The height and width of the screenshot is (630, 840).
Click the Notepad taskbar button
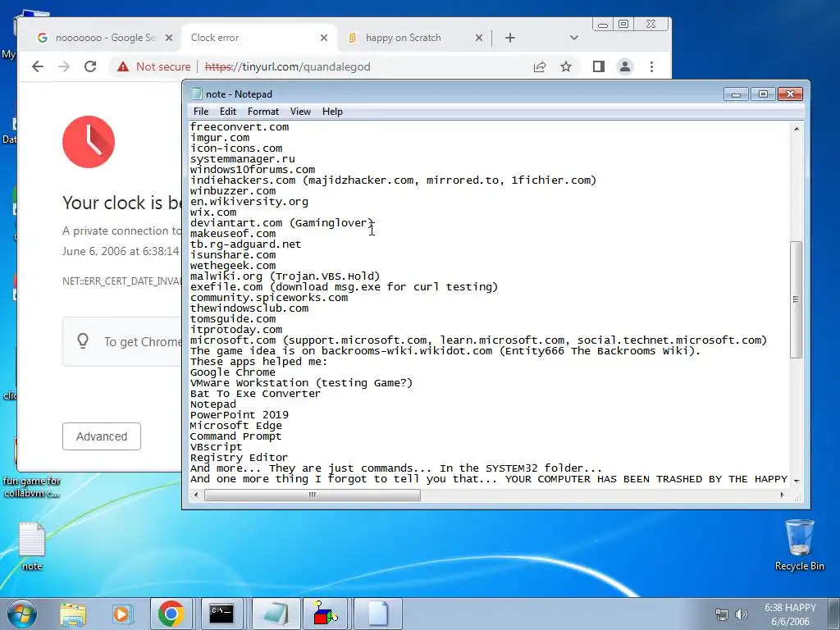276,614
